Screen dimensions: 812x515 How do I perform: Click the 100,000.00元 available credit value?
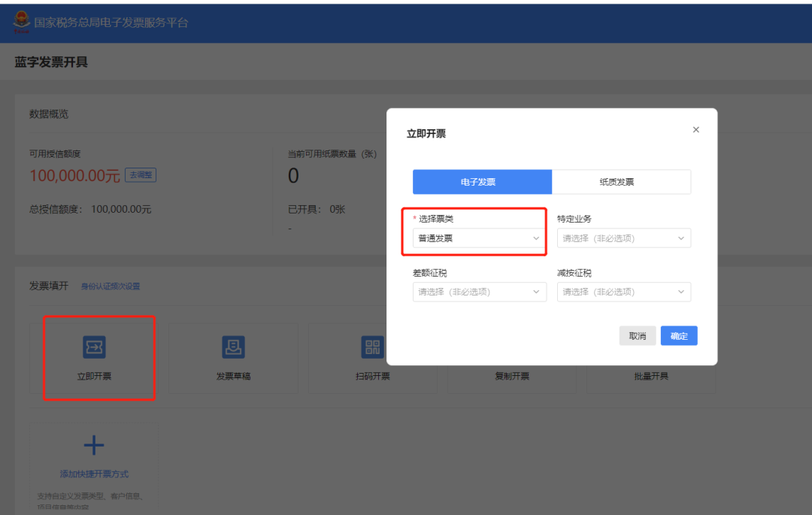(x=74, y=175)
